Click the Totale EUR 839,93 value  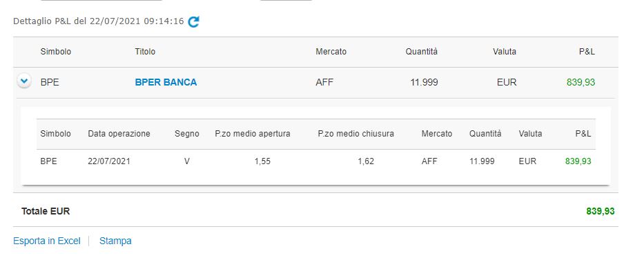[601, 212]
